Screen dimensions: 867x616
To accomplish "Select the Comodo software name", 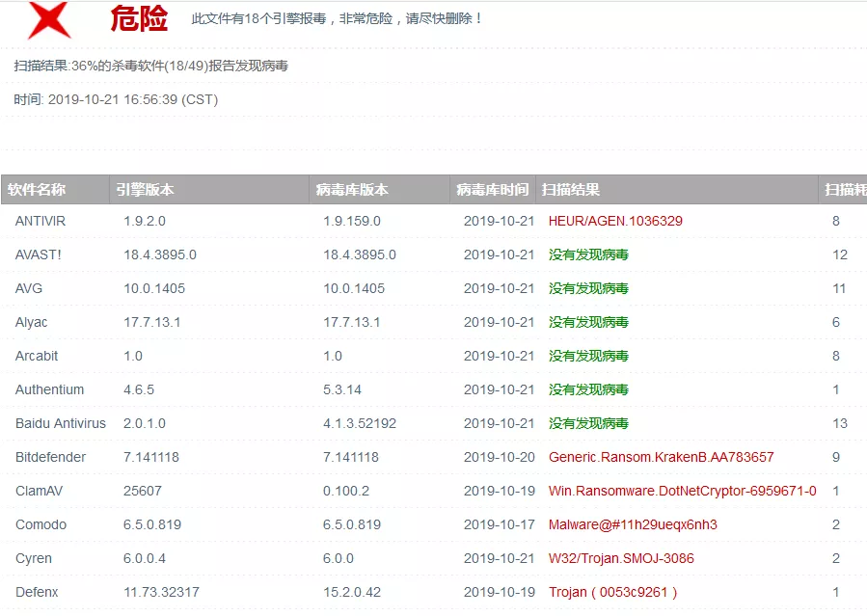I will [x=41, y=524].
